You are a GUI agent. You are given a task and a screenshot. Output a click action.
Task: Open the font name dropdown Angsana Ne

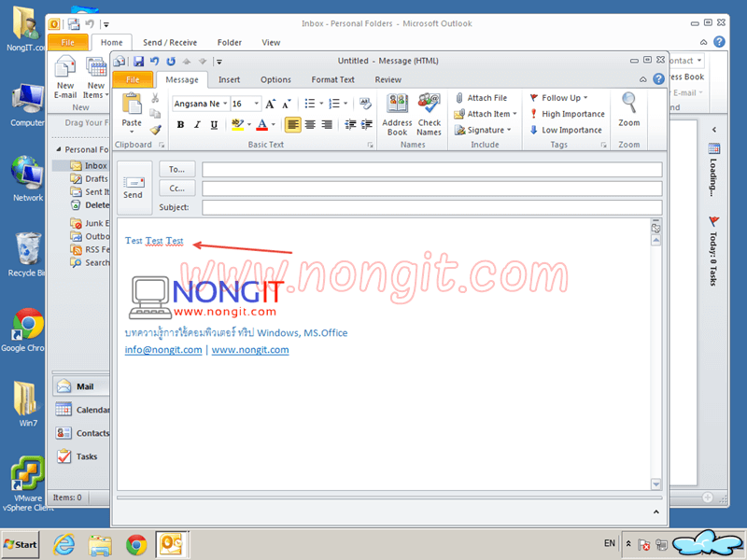coord(225,104)
